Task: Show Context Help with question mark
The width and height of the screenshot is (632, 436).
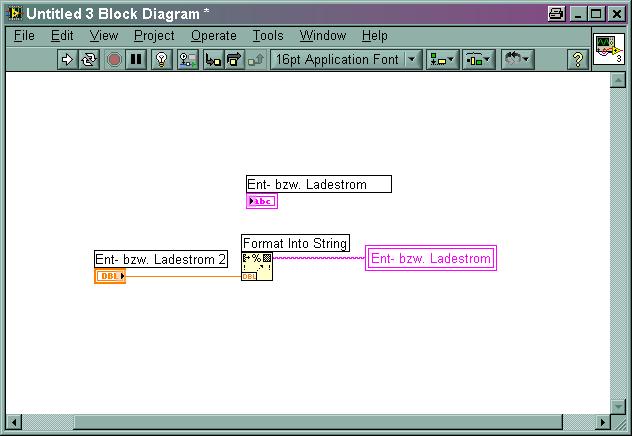Action: [x=578, y=60]
